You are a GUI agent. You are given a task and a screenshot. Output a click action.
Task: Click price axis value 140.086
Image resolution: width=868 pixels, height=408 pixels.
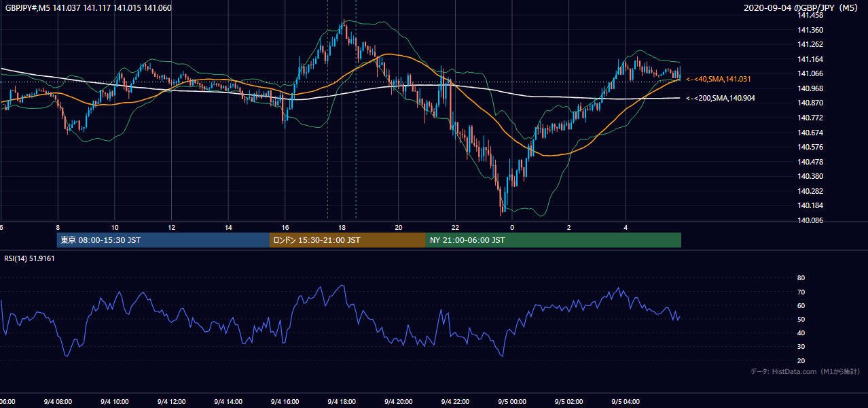click(811, 220)
